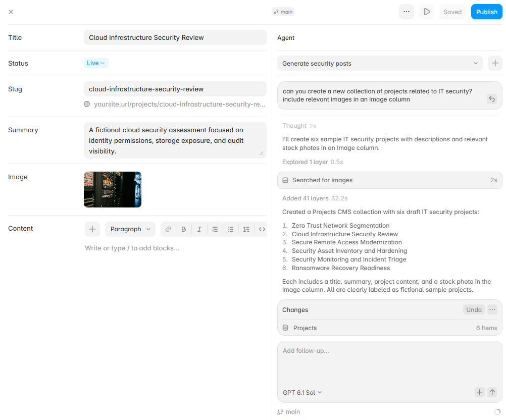Screen dimensions: 506x420
Task: Toggle italic formatting
Action: pyautogui.click(x=199, y=229)
